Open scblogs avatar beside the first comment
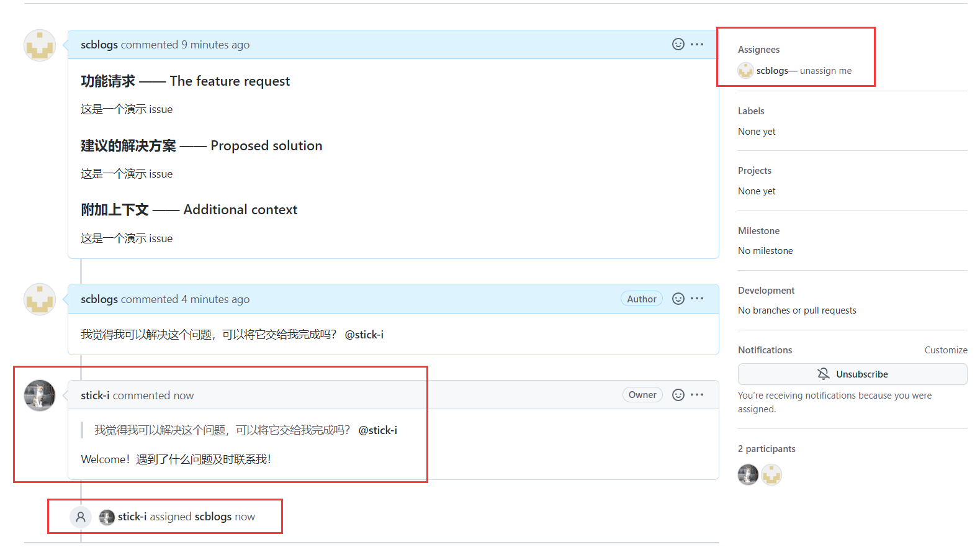The width and height of the screenshot is (980, 552). coord(40,45)
